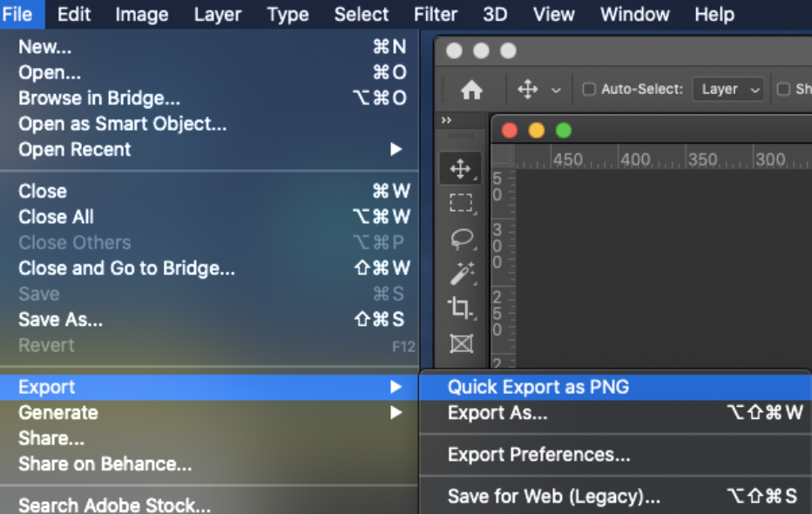
Task: Expand the toolbar with double-arrow icon
Action: [446, 120]
